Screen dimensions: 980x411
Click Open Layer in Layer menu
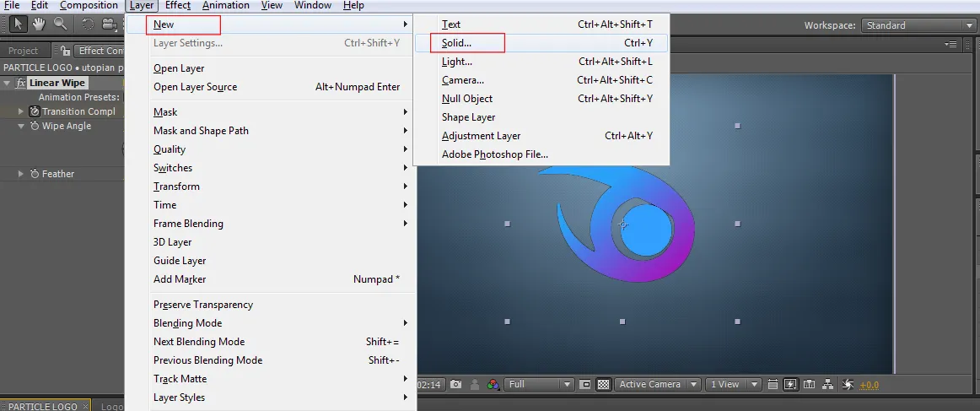271,68
